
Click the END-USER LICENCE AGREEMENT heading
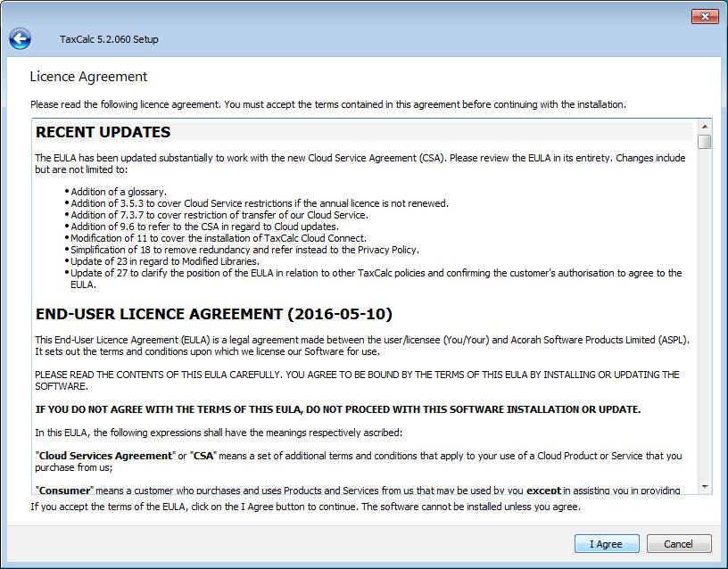(213, 315)
